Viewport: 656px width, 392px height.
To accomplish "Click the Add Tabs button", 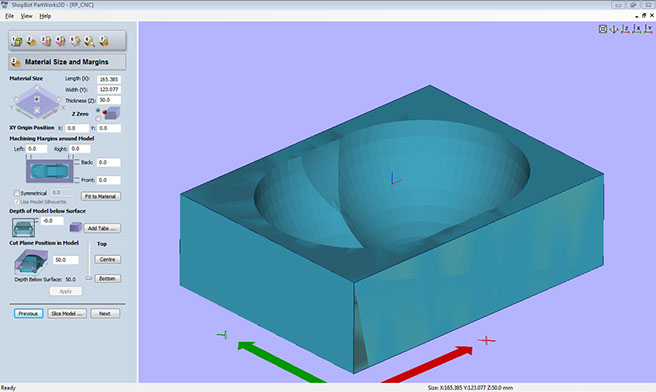I will coord(102,228).
